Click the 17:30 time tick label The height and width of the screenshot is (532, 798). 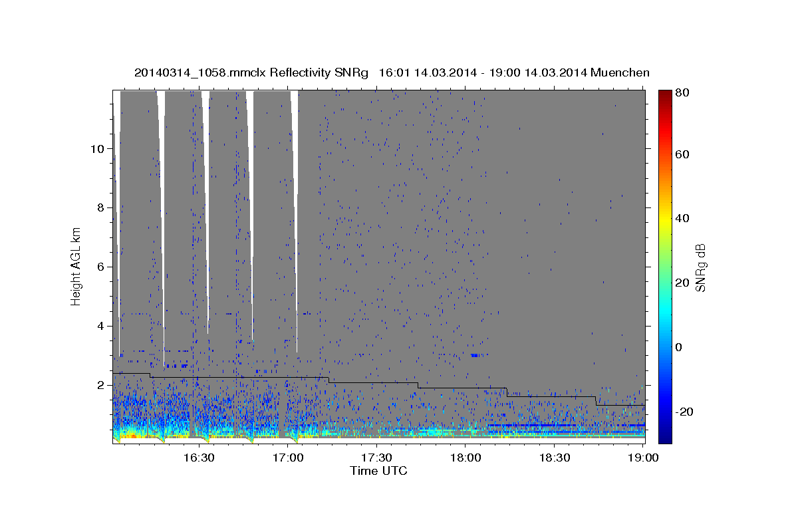[377, 458]
